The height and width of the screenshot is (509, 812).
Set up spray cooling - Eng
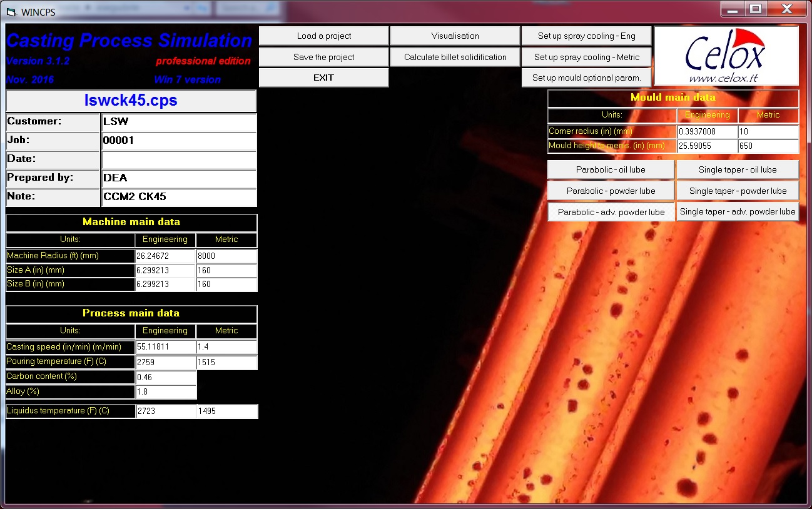coord(586,36)
